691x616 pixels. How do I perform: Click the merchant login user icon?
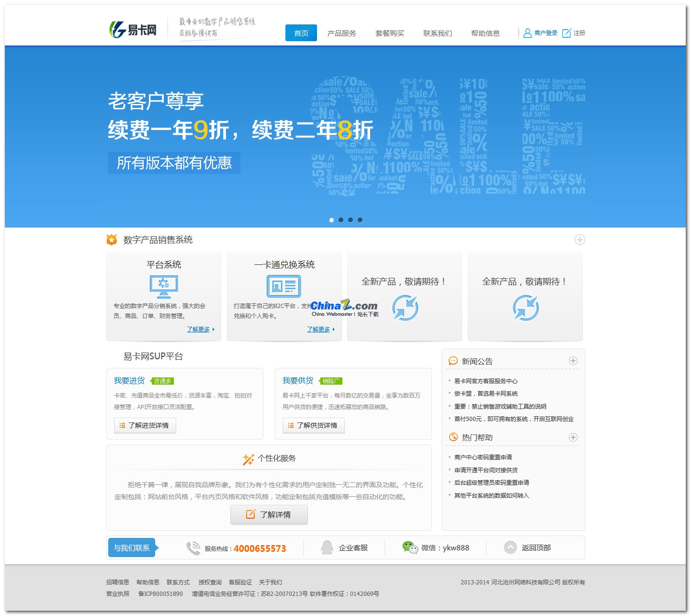click(x=527, y=33)
